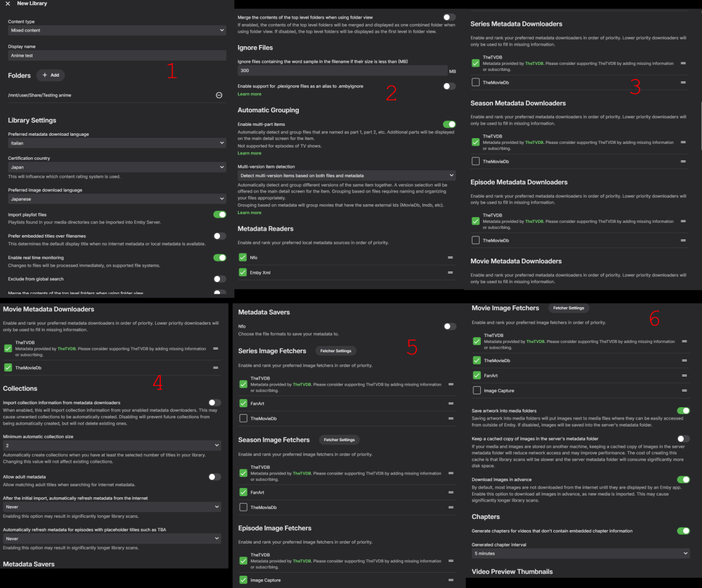This screenshot has height=588, width=702.
Task: Grab the reorder handle for Nfo metadata reader
Action: [450, 257]
